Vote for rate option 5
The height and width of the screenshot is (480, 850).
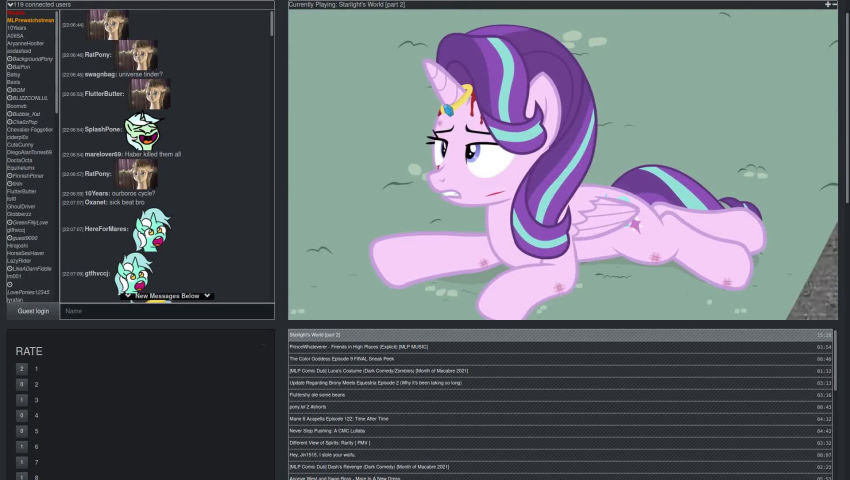coord(22,431)
